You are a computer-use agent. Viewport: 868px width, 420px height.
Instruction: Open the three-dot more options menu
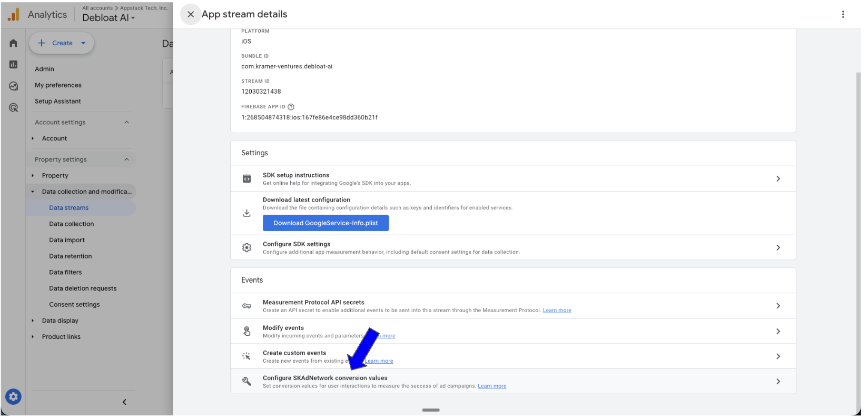click(x=843, y=14)
